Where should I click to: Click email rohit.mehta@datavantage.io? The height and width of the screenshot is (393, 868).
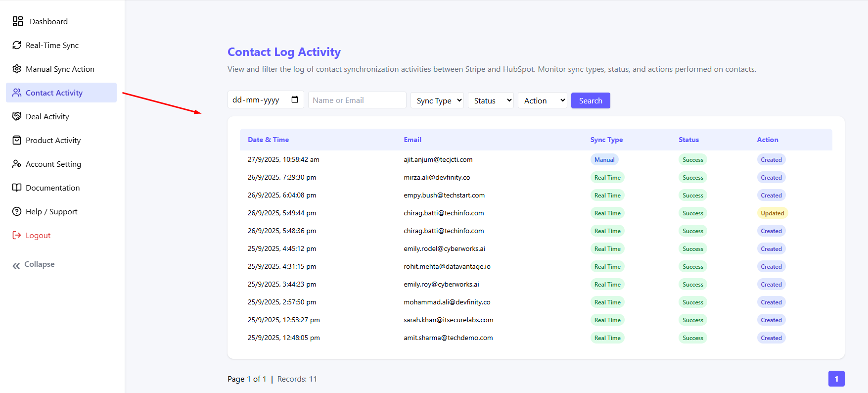point(447,266)
